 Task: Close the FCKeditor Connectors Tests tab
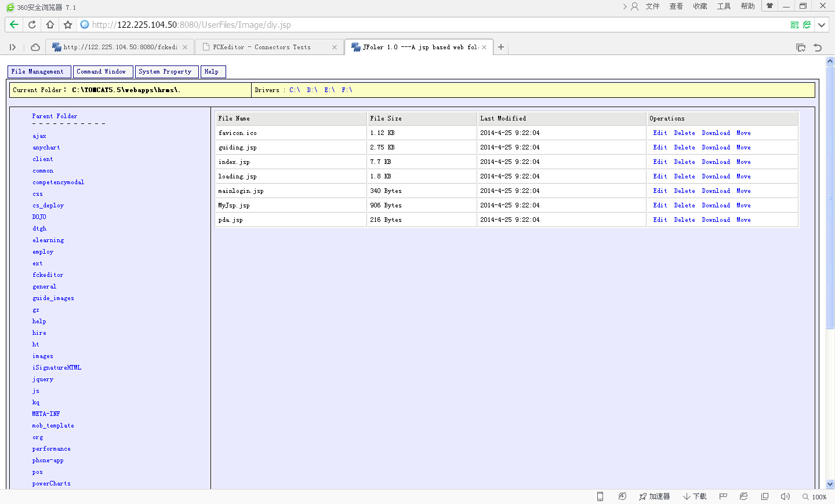(x=335, y=48)
